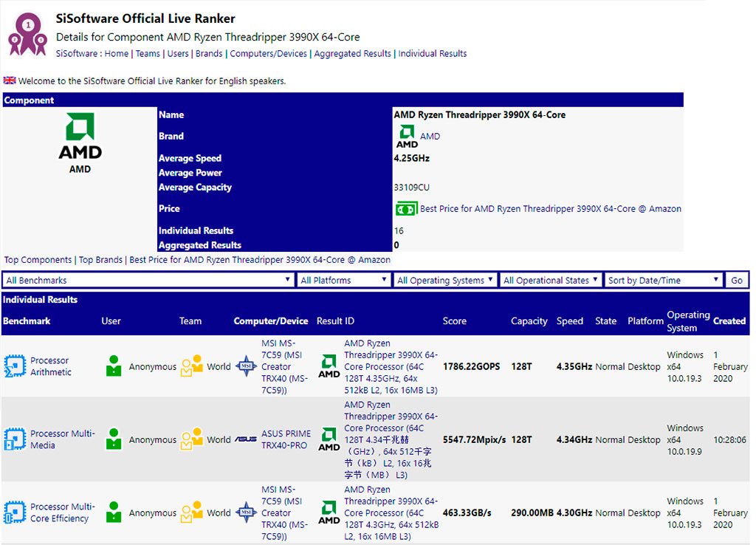The height and width of the screenshot is (545, 756).
Task: Click the Benchmark column header
Action: click(x=27, y=321)
